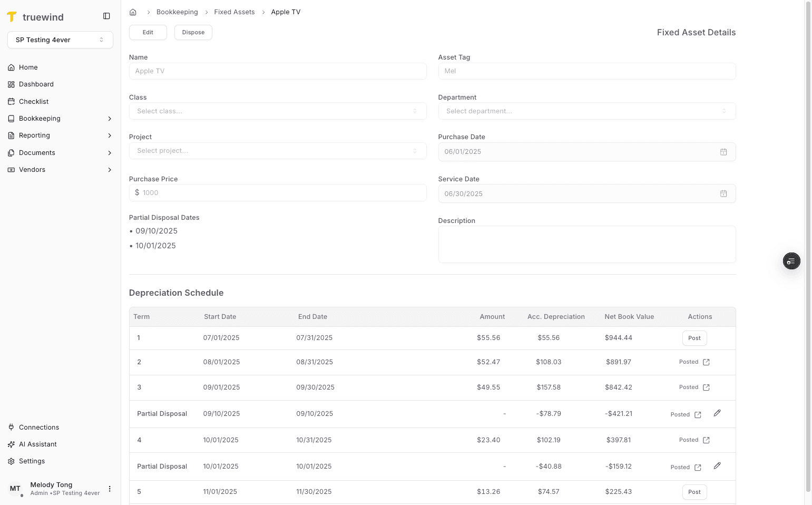Click the truewind logo icon
812x505 pixels.
point(12,16)
